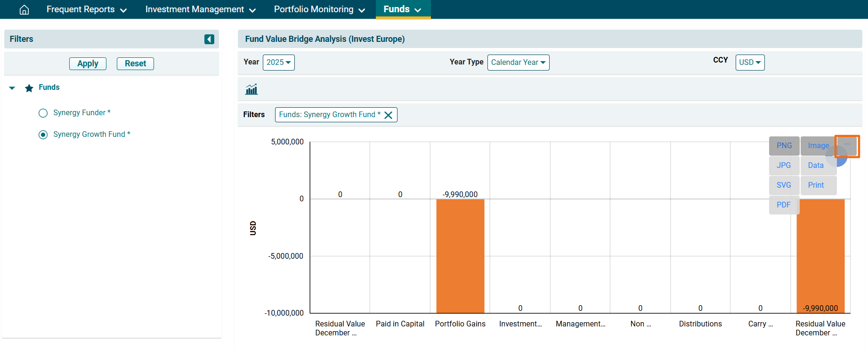Click the star icon beside Funds

click(29, 88)
